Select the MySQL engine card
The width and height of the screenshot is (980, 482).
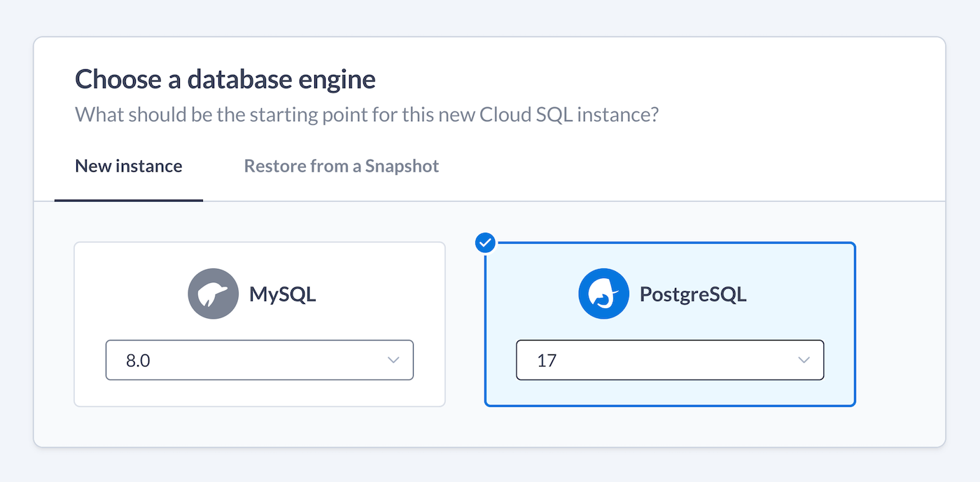coord(260,324)
